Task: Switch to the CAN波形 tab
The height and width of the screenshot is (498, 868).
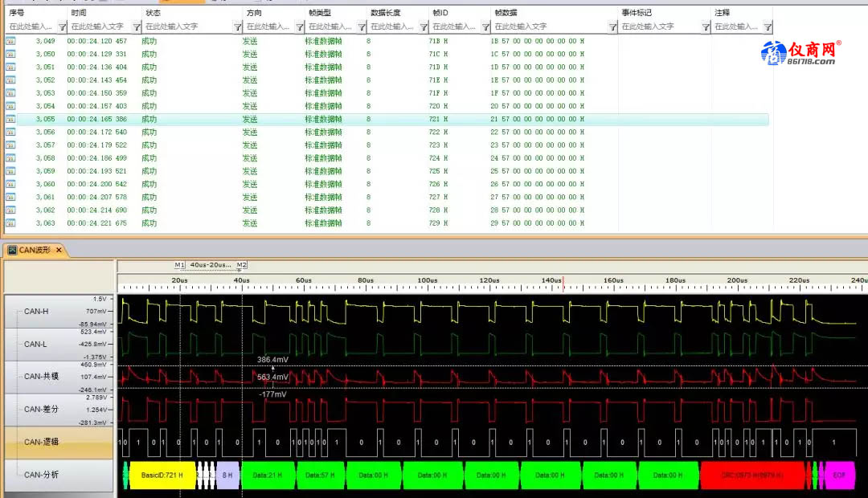Action: coord(34,251)
